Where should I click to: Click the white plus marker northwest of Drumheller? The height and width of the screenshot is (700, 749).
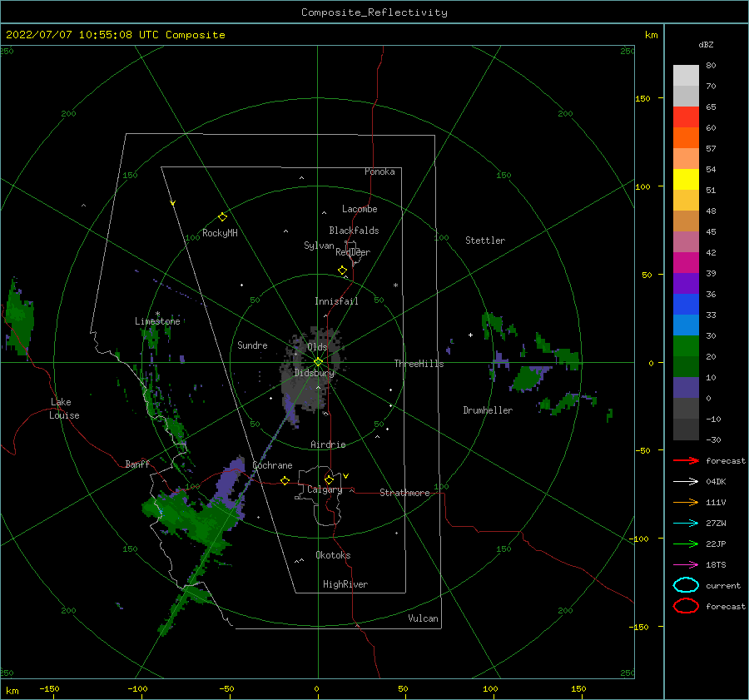470,335
